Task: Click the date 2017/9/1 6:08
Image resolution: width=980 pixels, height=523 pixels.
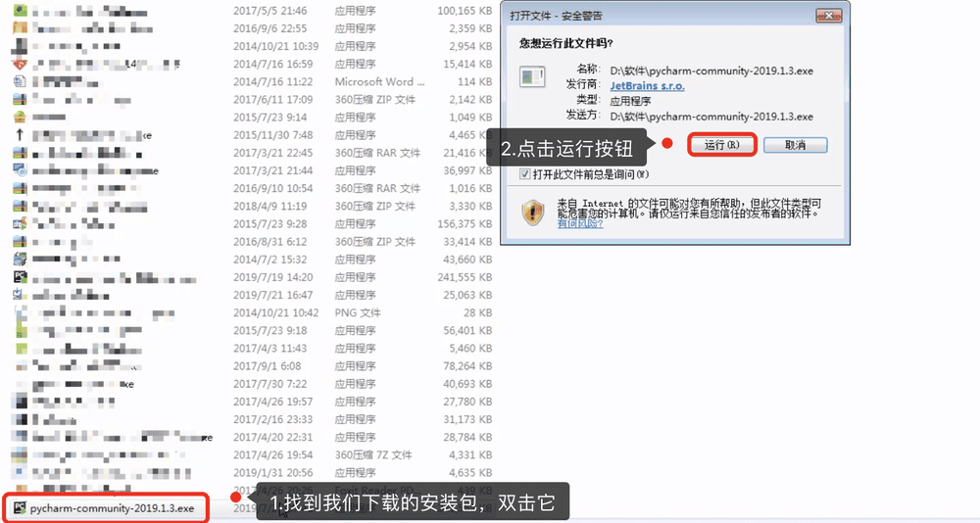Action: [267, 366]
